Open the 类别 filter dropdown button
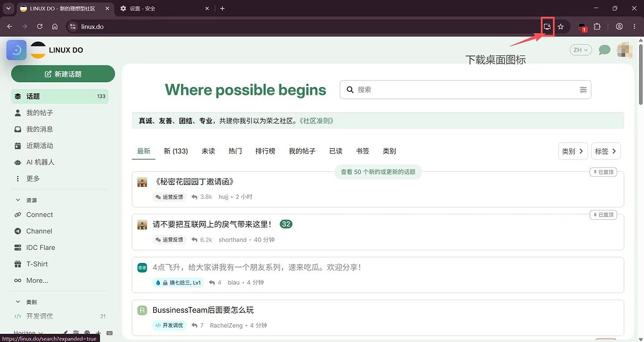This screenshot has width=644, height=342. pos(573,151)
